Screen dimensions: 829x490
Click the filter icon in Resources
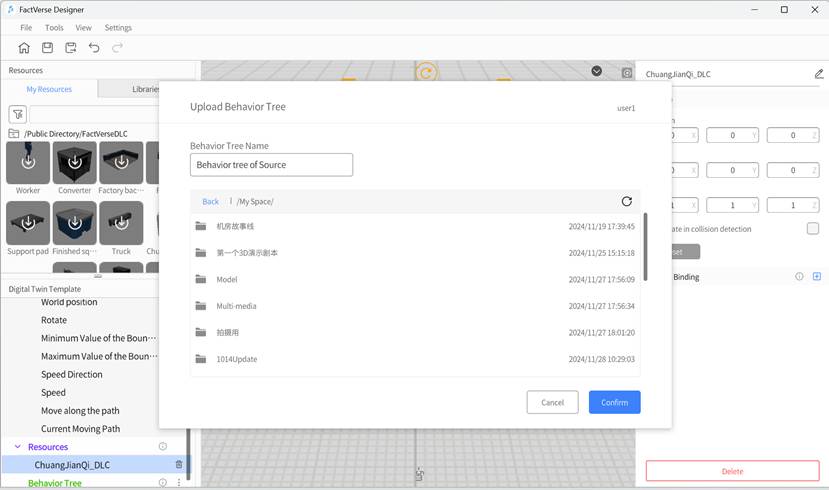pyautogui.click(x=17, y=115)
